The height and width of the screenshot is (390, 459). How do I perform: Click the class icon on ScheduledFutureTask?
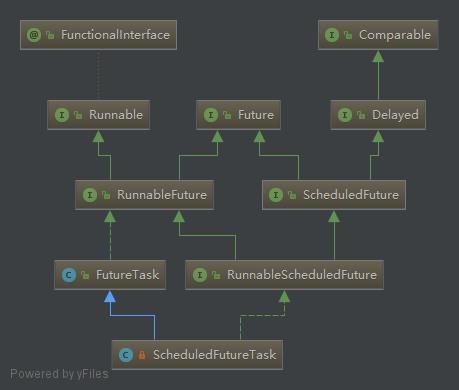point(126,355)
